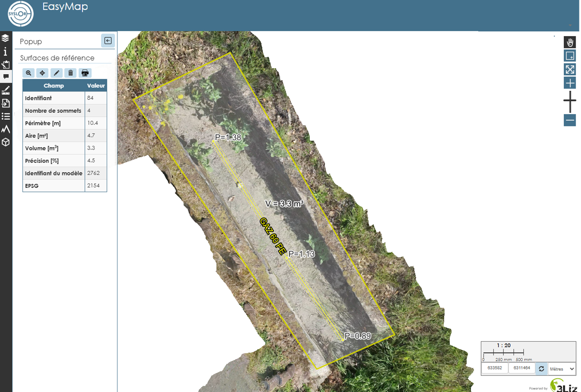The height and width of the screenshot is (392, 581).
Task: Open the Mètres units dropdown
Action: tap(562, 369)
